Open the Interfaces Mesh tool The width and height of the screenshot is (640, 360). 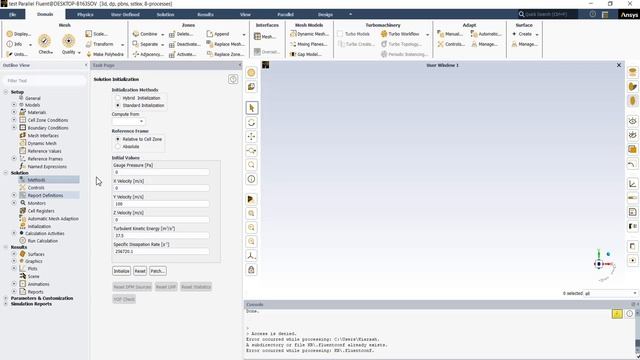265,37
